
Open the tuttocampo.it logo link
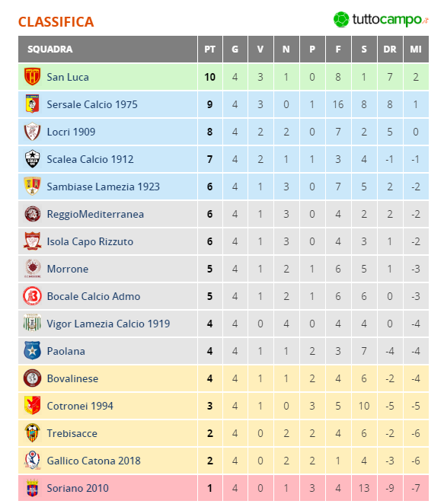pos(381,20)
